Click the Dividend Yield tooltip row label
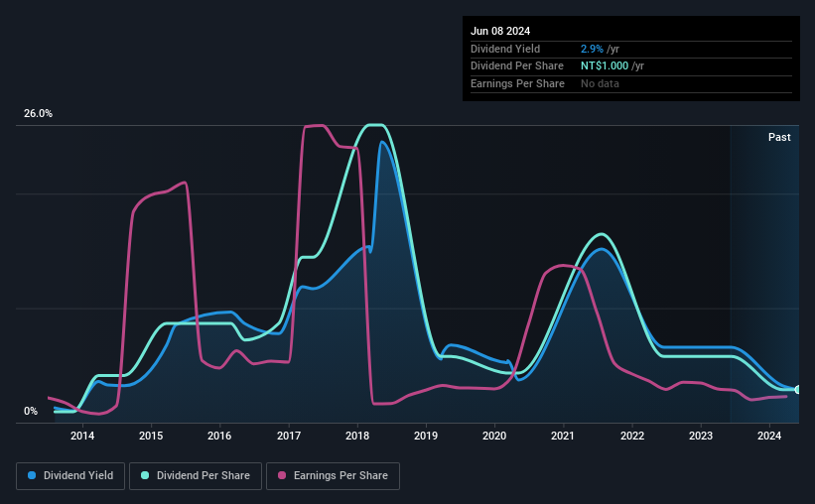 coord(505,49)
